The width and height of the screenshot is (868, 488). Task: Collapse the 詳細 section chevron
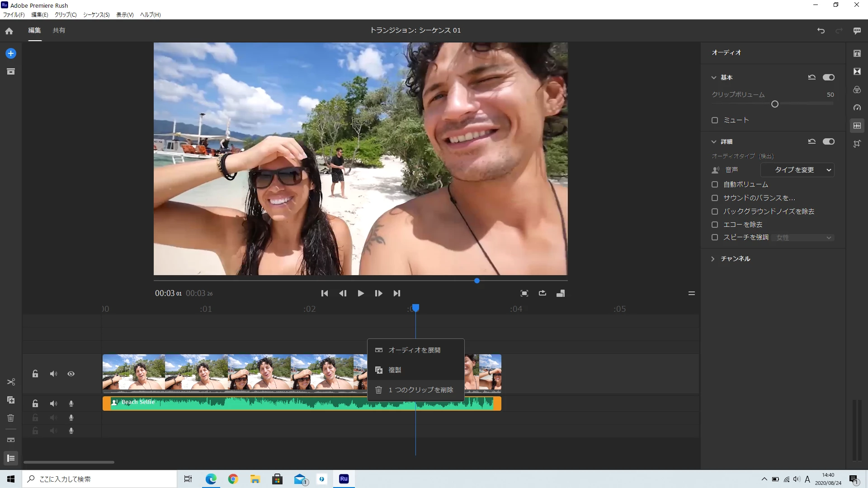714,142
